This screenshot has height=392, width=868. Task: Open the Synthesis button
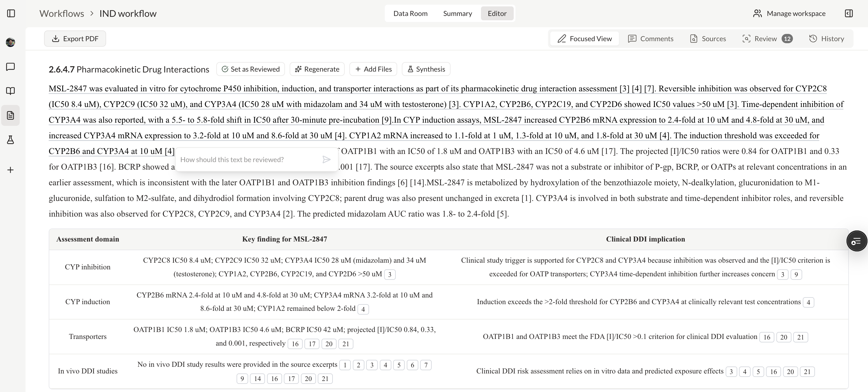coord(426,69)
